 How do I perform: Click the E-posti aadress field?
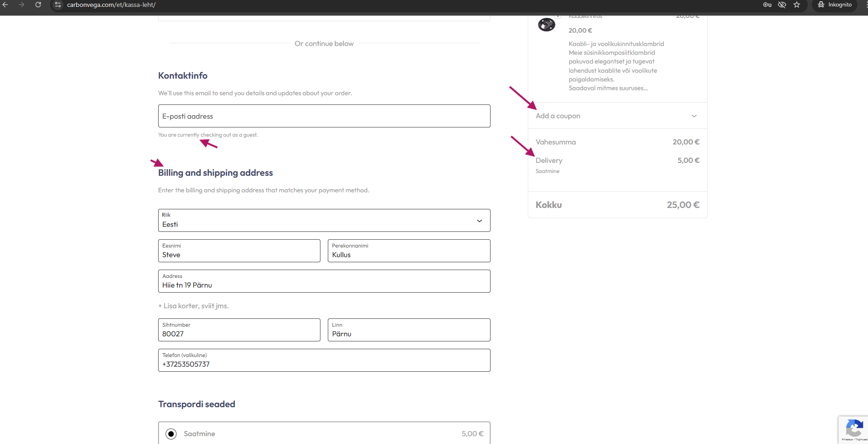(324, 116)
